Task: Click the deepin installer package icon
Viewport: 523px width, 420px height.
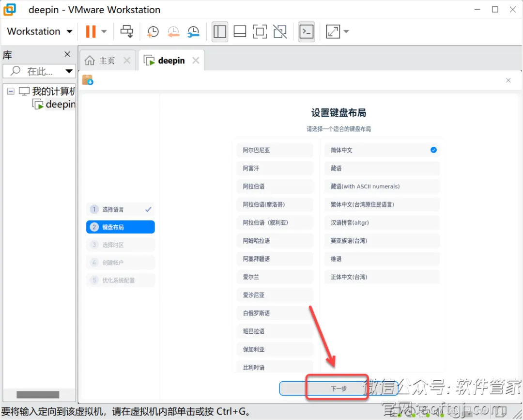Action: pos(88,80)
